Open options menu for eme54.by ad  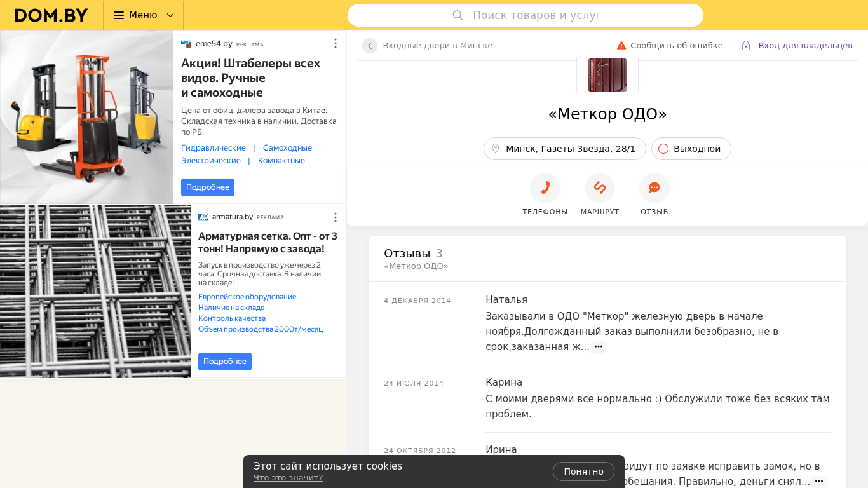[336, 43]
